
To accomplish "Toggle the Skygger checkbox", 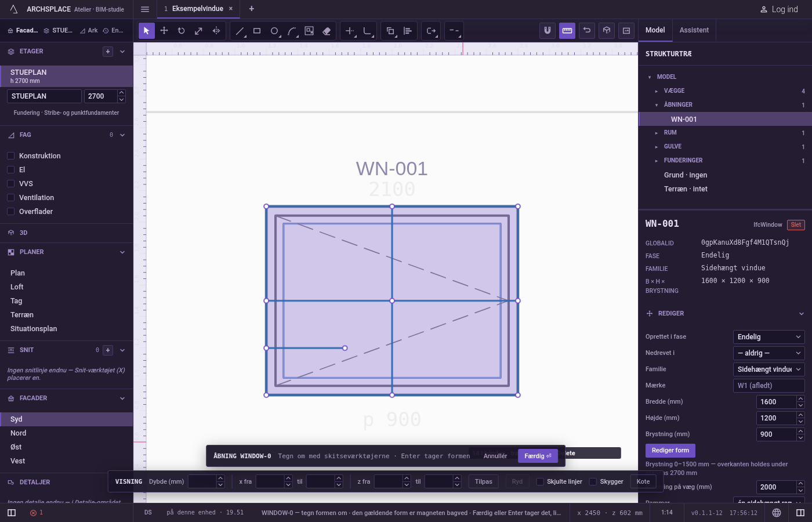I will coord(593,481).
